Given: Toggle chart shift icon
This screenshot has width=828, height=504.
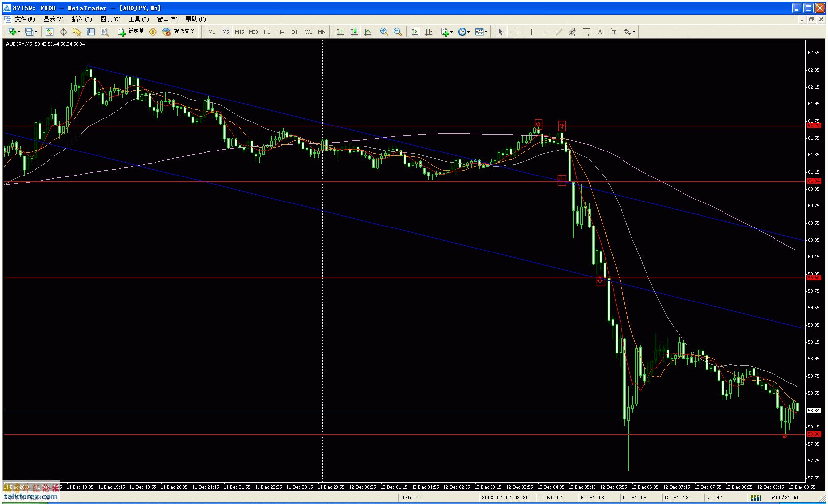Looking at the screenshot, I should 429,32.
